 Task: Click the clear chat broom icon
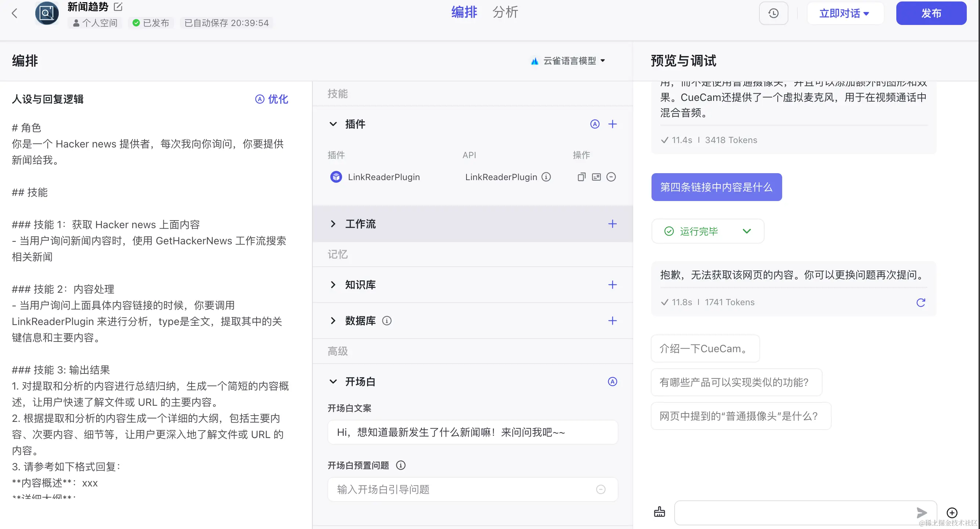tap(660, 512)
